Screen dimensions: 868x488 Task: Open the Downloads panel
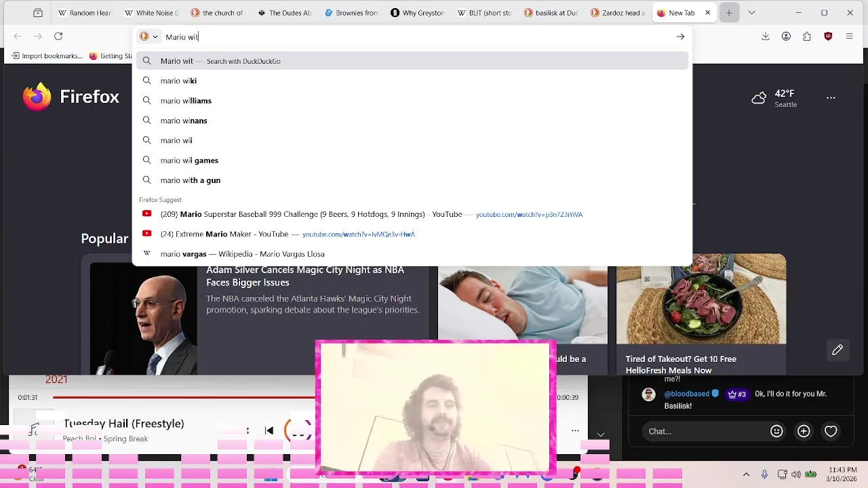(x=766, y=37)
